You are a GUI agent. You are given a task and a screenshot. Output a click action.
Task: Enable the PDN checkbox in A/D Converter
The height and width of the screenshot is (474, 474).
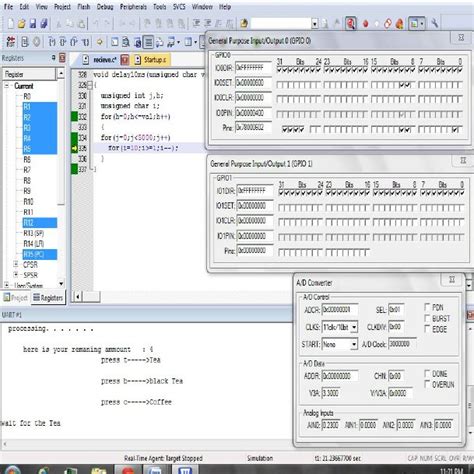427,307
